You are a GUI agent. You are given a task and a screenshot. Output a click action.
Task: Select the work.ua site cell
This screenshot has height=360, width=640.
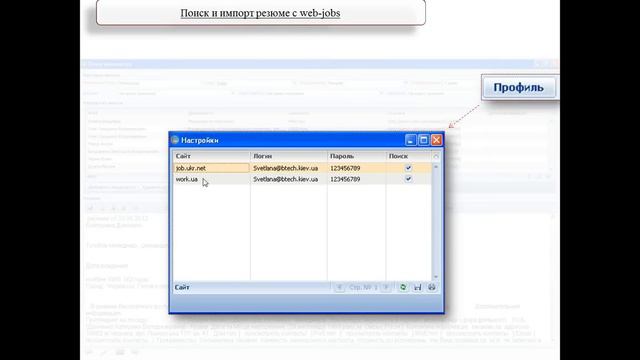[x=211, y=179]
